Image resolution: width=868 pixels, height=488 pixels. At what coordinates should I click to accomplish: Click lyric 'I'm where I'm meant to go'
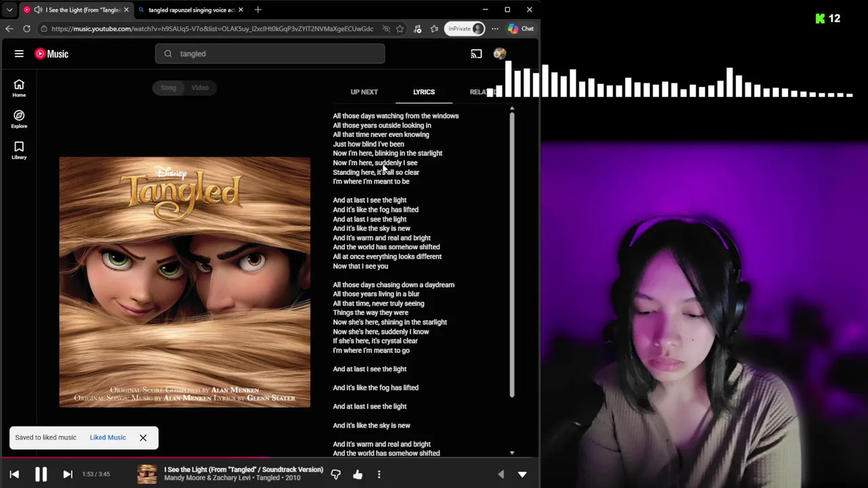click(371, 350)
